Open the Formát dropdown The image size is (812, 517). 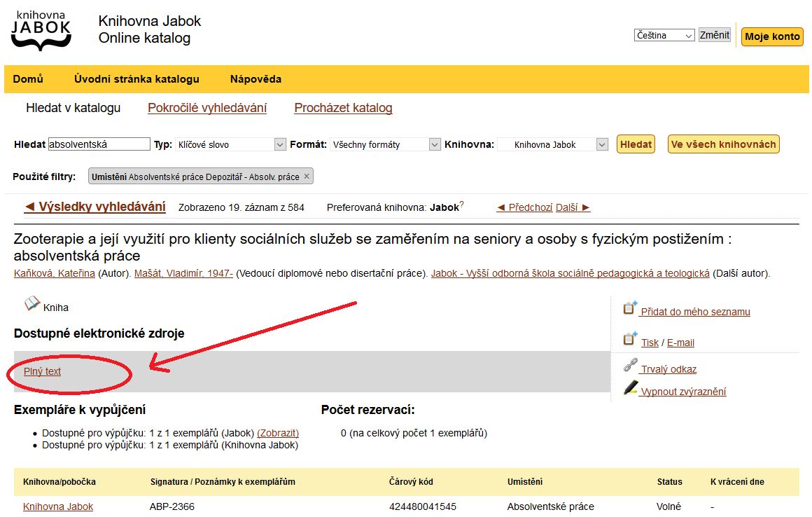pyautogui.click(x=386, y=144)
